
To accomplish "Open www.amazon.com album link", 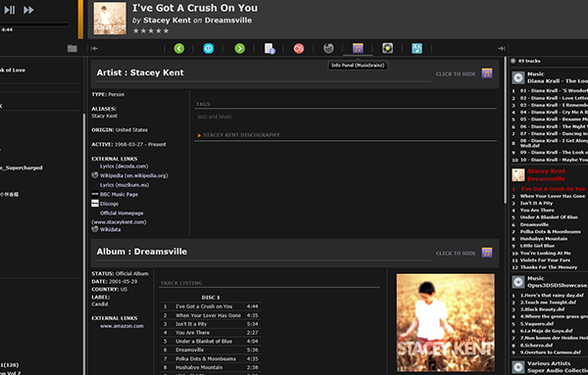I will (x=122, y=326).
